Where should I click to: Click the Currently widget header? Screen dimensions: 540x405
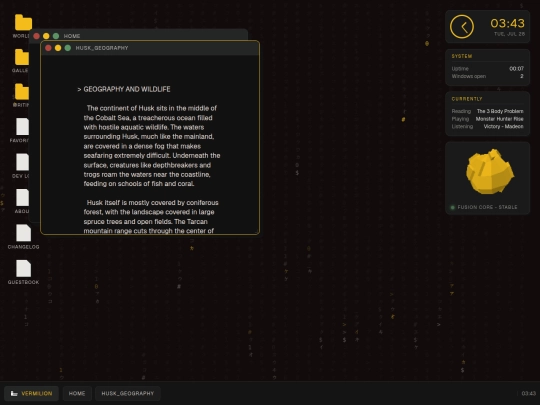pyautogui.click(x=467, y=99)
